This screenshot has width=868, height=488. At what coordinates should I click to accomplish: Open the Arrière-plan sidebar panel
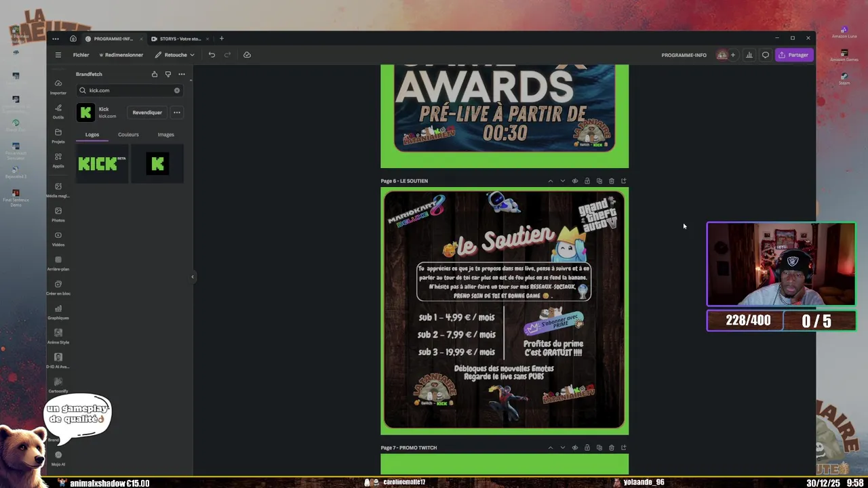point(58,263)
